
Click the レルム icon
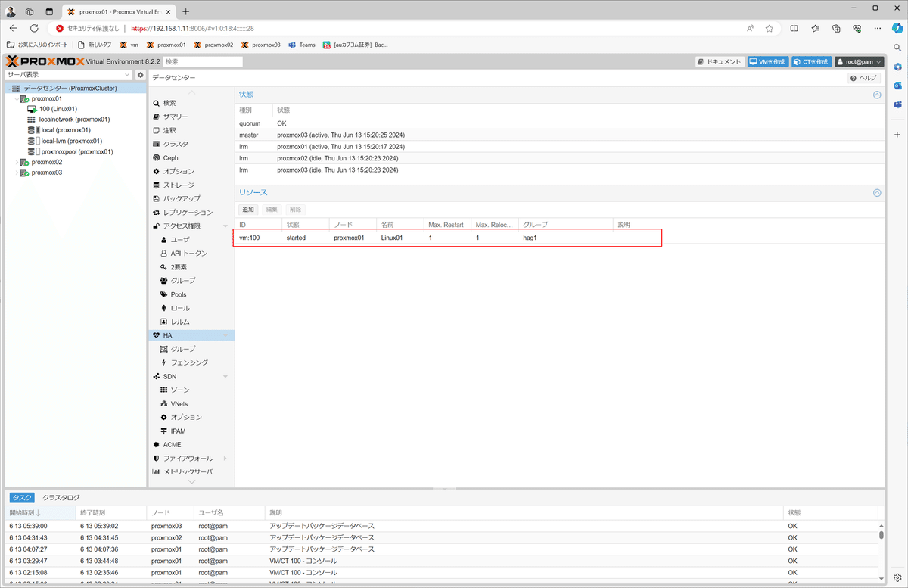pyautogui.click(x=164, y=322)
